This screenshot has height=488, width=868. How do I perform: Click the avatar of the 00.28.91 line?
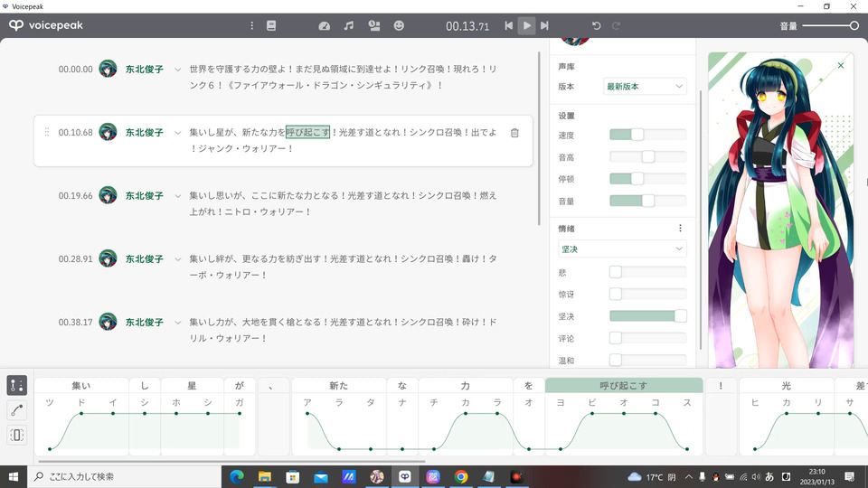click(x=108, y=258)
